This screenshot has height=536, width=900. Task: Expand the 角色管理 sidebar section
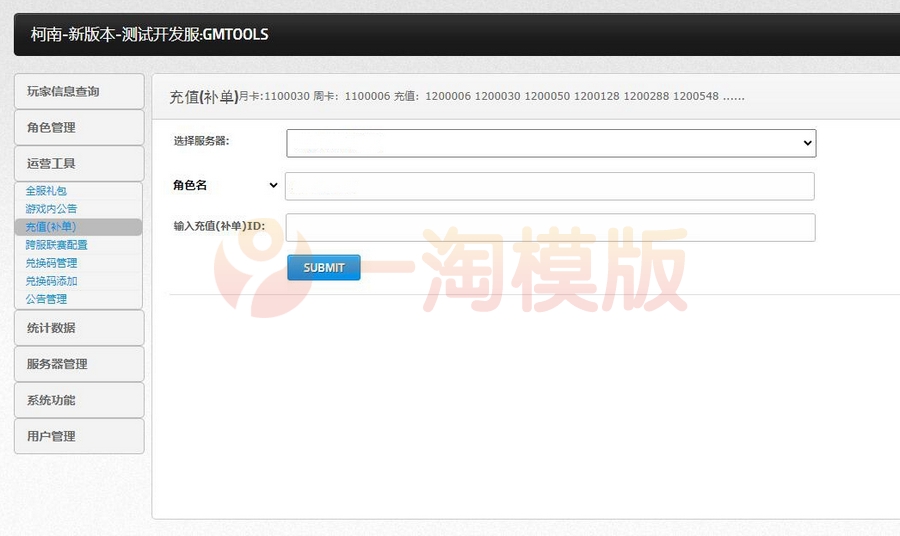pos(78,127)
